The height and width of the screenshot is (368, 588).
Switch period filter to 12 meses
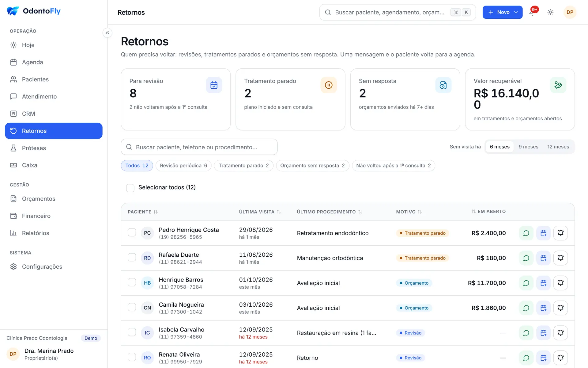tap(558, 147)
